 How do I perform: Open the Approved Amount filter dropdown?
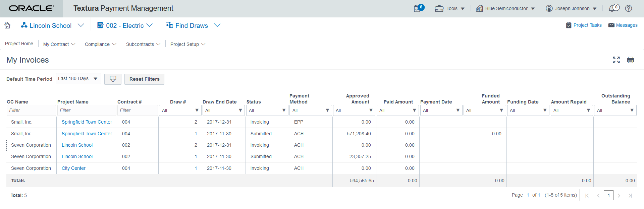click(x=354, y=111)
